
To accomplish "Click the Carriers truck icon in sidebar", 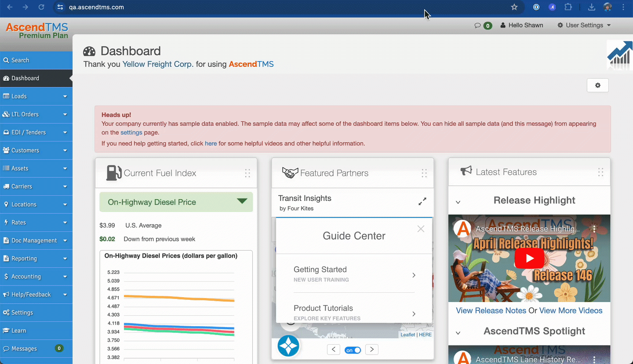I will [6, 186].
